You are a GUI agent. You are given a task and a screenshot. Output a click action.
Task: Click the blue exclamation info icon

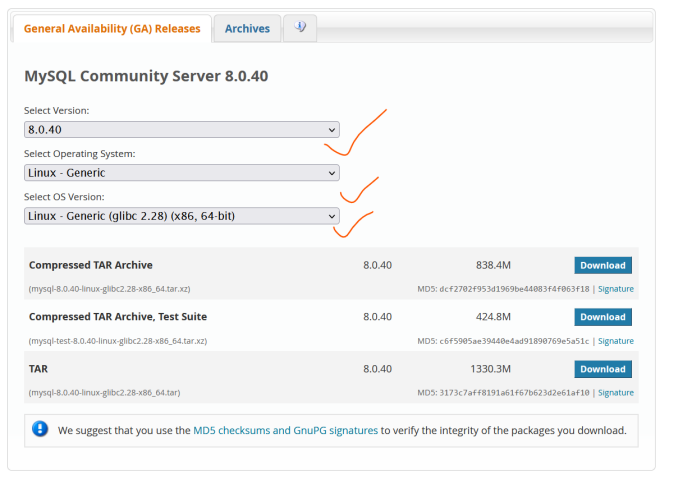40,429
